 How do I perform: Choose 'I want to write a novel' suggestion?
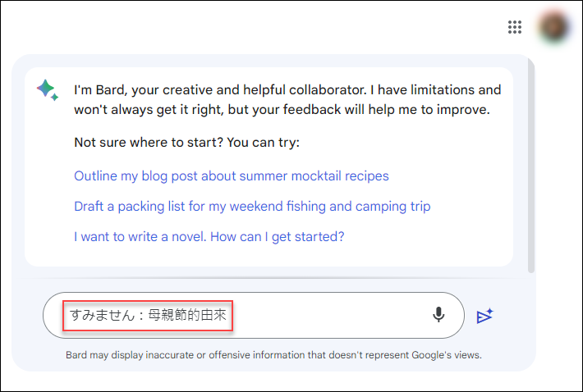(209, 237)
